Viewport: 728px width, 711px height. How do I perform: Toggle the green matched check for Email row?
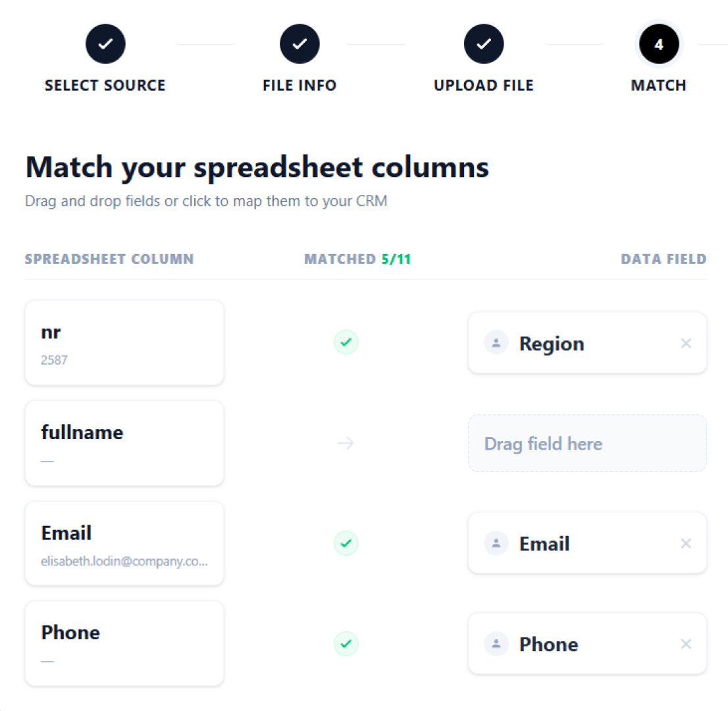pos(346,543)
